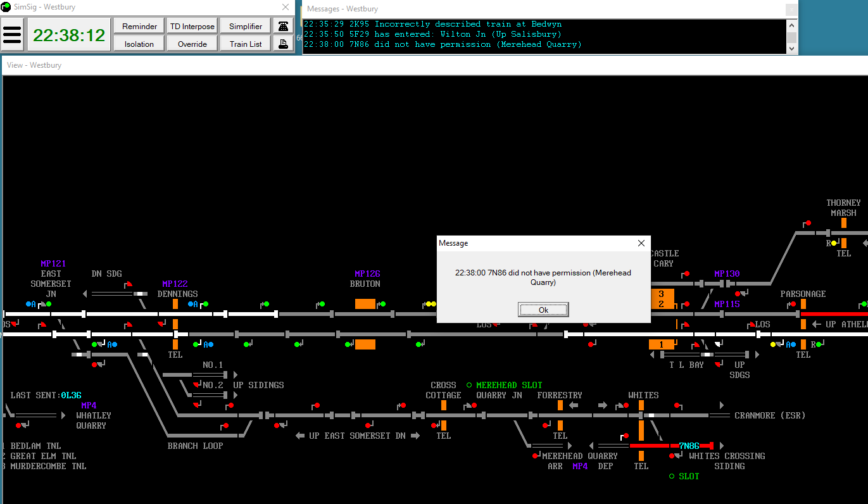Click the SimSig signal icon in the title bar

(6, 8)
